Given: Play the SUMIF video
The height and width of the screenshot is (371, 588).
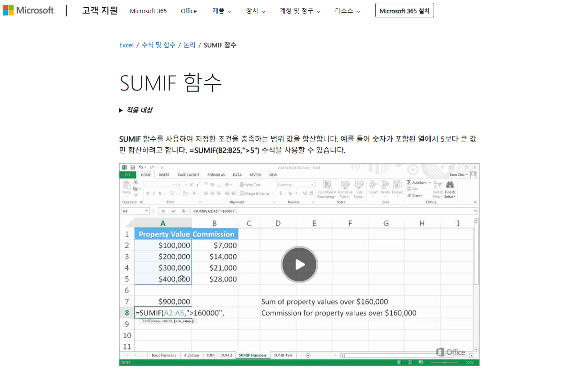Looking at the screenshot, I should click(x=299, y=264).
